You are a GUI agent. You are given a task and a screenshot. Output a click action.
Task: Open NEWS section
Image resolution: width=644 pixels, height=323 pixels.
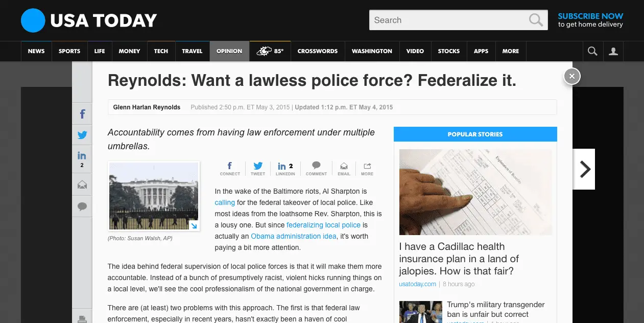pyautogui.click(x=36, y=51)
